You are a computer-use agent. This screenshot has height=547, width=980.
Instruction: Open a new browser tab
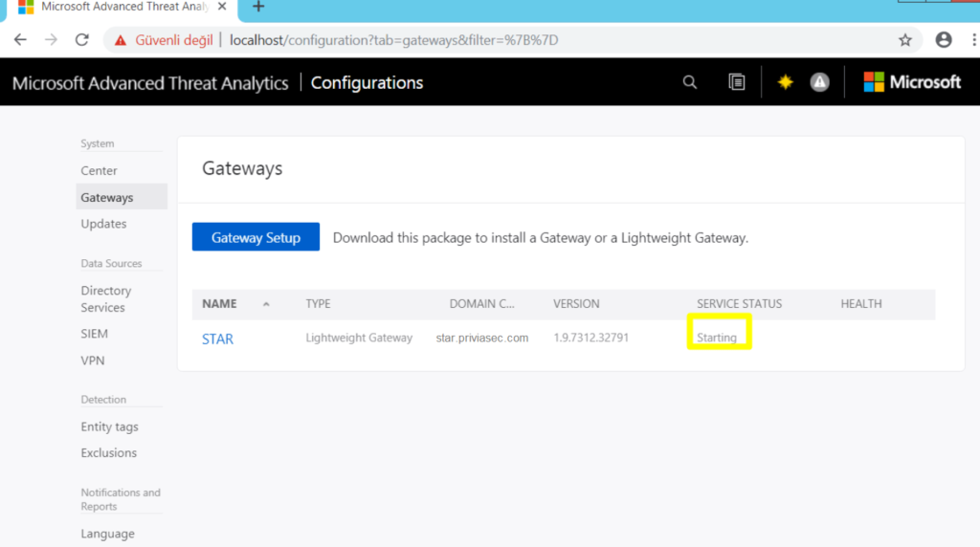(257, 8)
